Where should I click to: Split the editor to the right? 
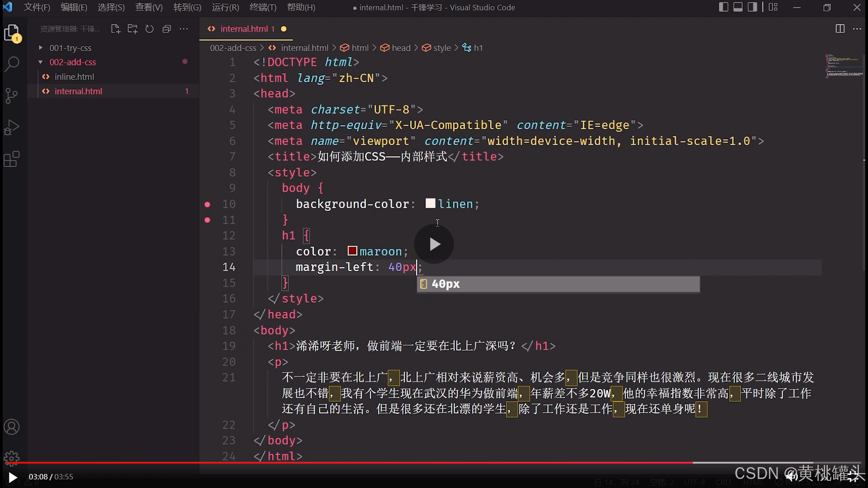click(x=840, y=29)
